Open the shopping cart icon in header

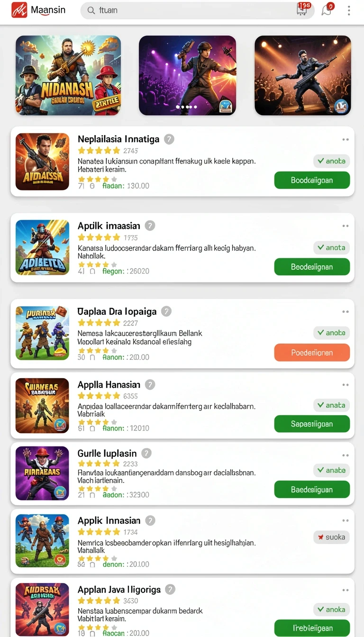tap(302, 9)
